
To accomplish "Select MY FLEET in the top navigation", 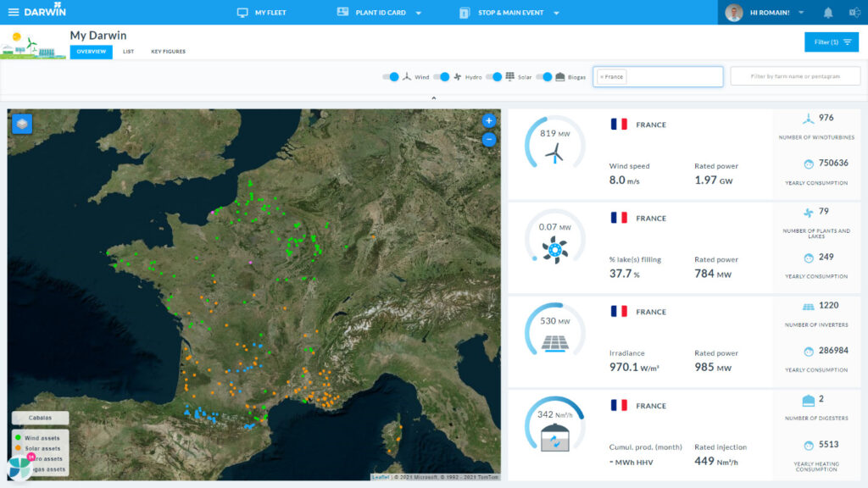I will 271,12.
